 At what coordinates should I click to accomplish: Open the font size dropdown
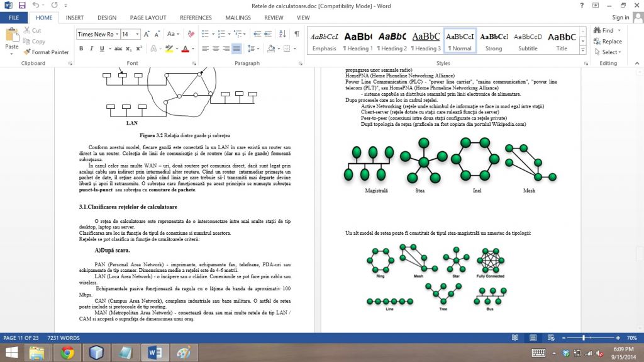(x=138, y=34)
